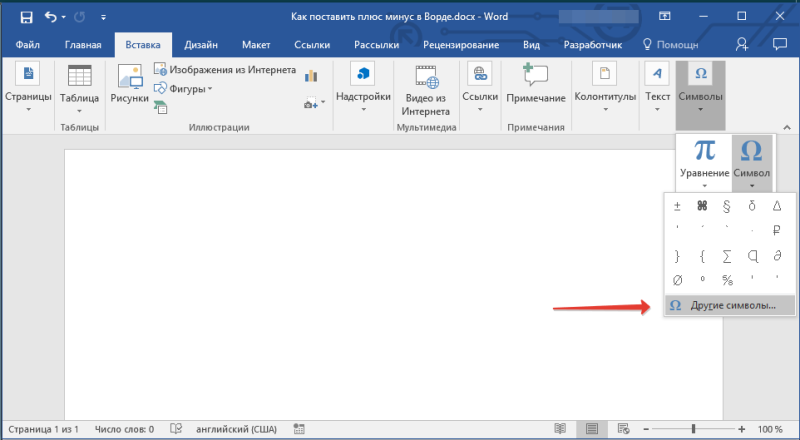This screenshot has height=440, width=800.
Task: Insert the ruble ₽ symbol
Action: click(x=777, y=231)
